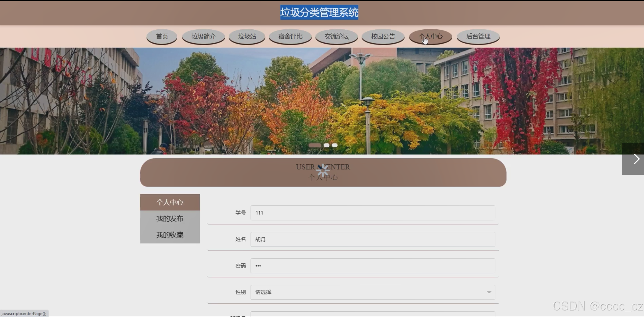Expand the 性别 dropdown arrow
644x317 pixels.
tap(489, 292)
